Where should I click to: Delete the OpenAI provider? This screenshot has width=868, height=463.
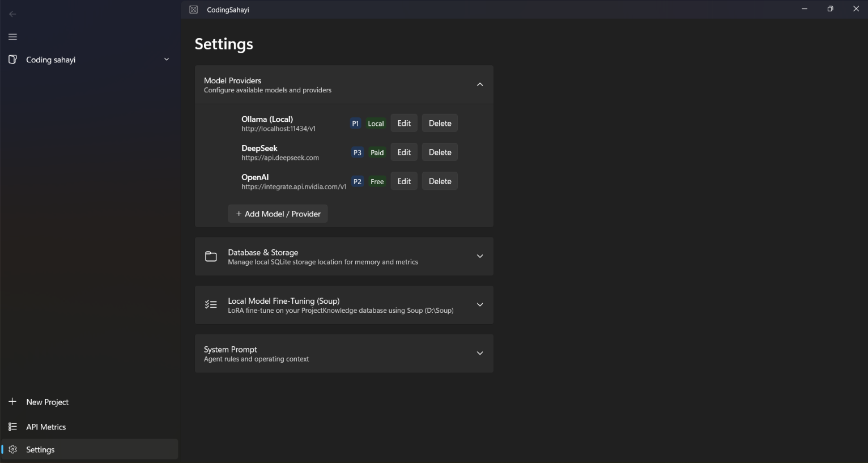[x=440, y=181]
